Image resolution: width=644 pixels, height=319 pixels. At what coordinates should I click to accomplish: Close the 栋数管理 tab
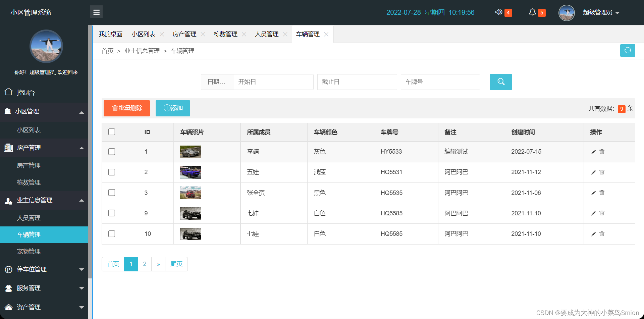coord(244,34)
